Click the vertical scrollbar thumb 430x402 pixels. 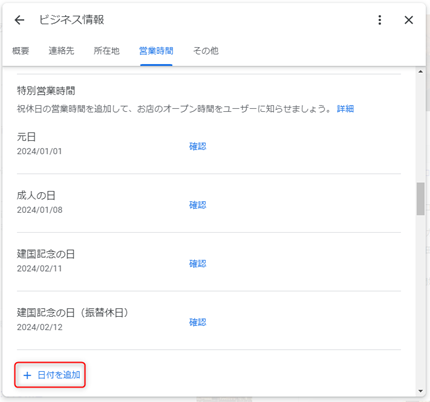(421, 199)
